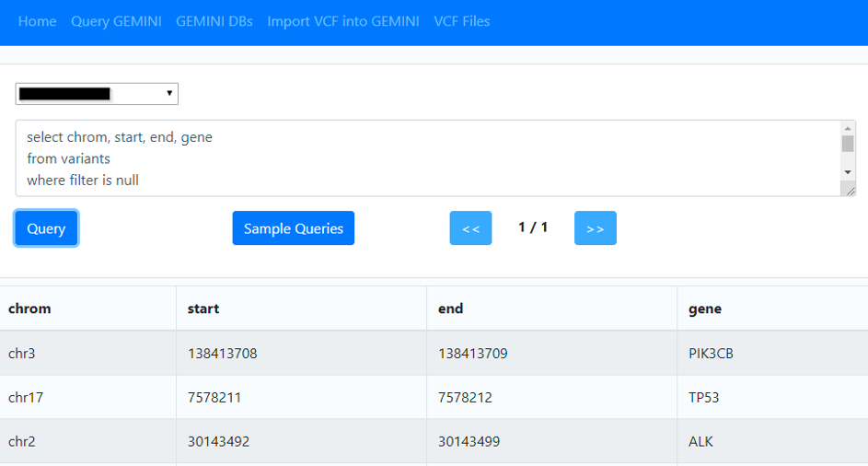Open the Home nav link

point(37,21)
